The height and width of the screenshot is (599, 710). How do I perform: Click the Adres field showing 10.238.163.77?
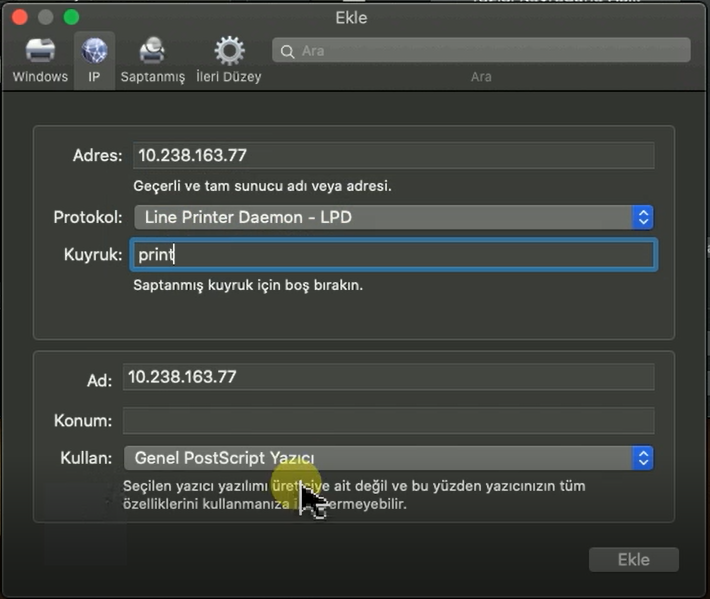[x=393, y=155]
